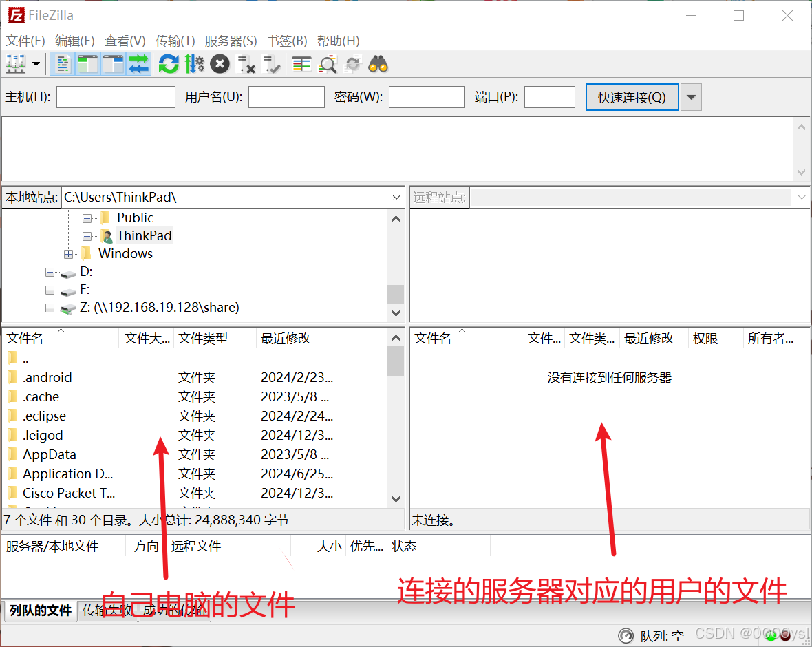Viewport: 812px width, 647px height.
Task: Select the .leigod folder row
Action: click(x=195, y=435)
